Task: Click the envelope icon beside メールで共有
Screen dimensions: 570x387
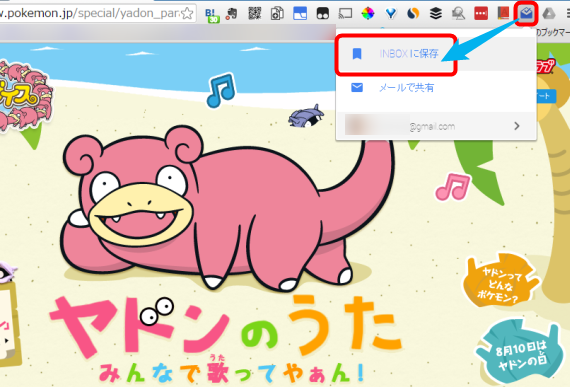Action: tap(357, 88)
